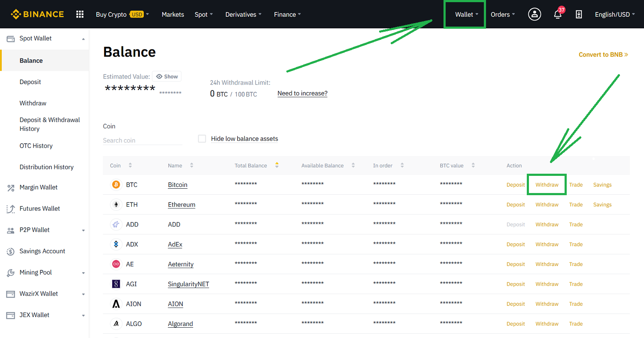This screenshot has height=338, width=644.
Task: Collapse the Spot Wallet section arrow
Action: click(x=83, y=39)
